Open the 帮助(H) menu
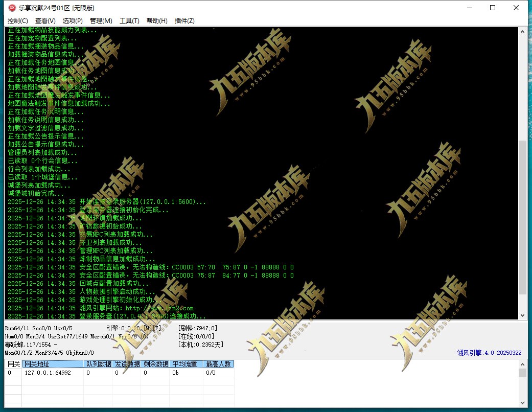532x412 pixels. pyautogui.click(x=157, y=21)
